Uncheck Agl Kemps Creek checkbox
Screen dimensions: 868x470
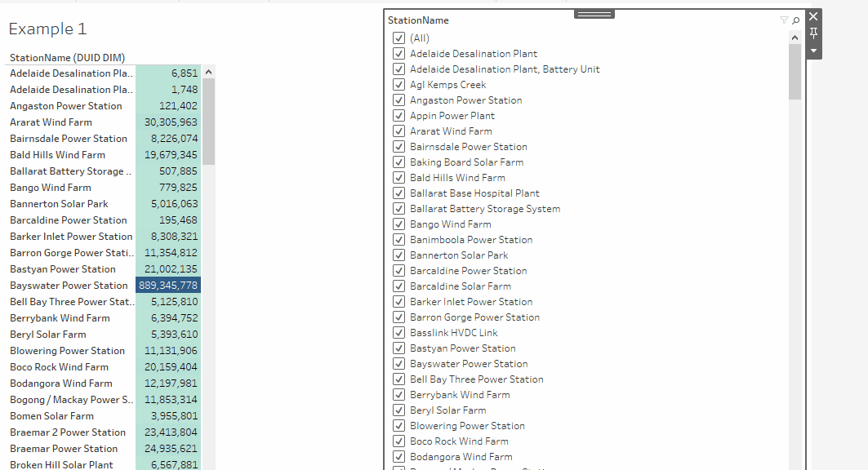point(399,85)
